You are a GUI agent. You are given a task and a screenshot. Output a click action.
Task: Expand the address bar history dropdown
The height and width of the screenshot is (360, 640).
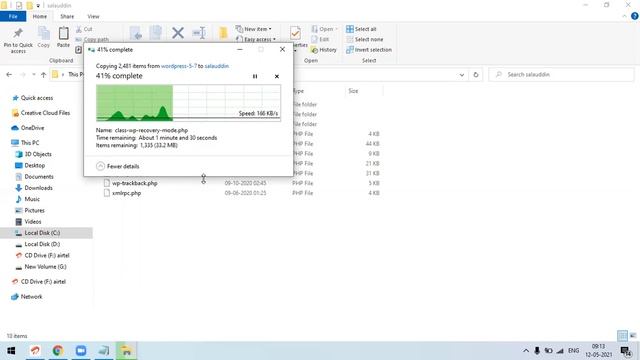pos(462,75)
